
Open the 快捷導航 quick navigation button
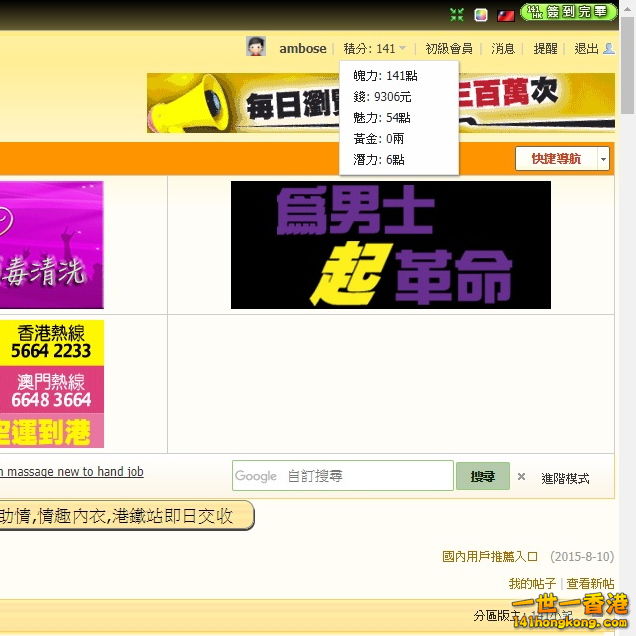(556, 159)
